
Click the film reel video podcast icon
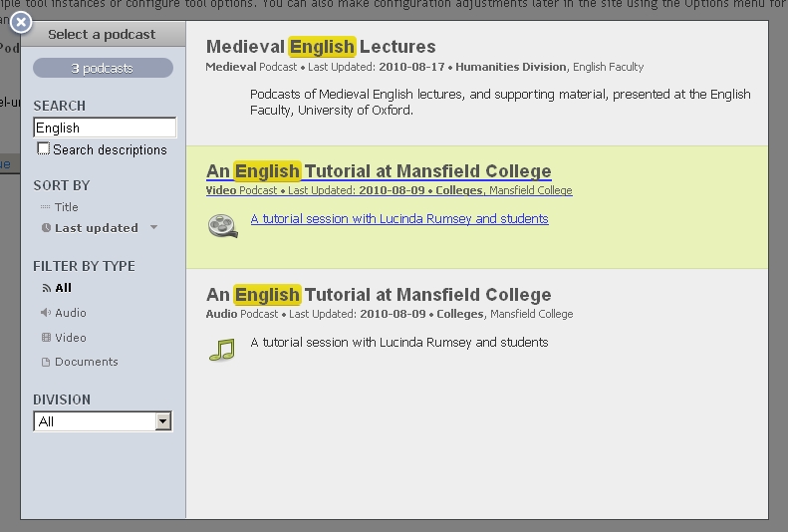click(223, 225)
